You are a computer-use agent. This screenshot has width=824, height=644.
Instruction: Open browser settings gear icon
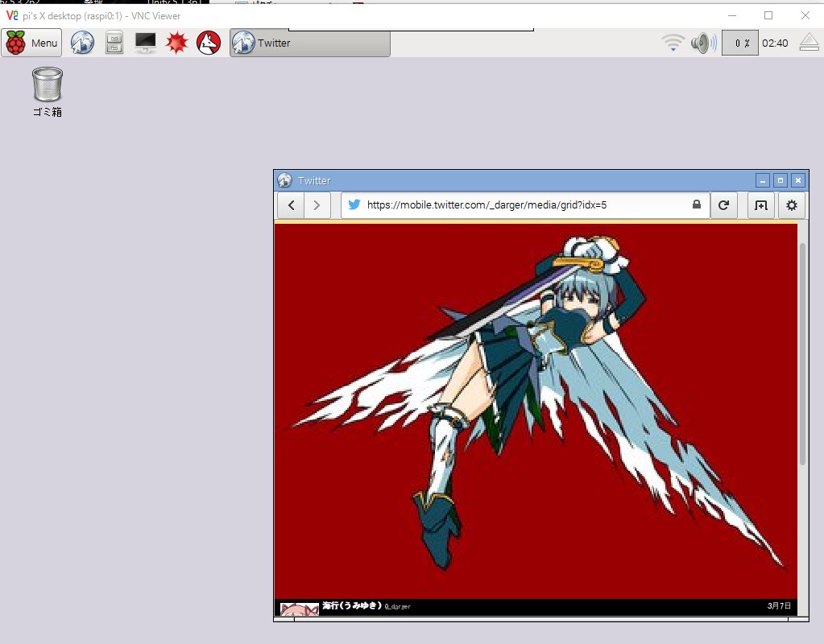(x=792, y=204)
